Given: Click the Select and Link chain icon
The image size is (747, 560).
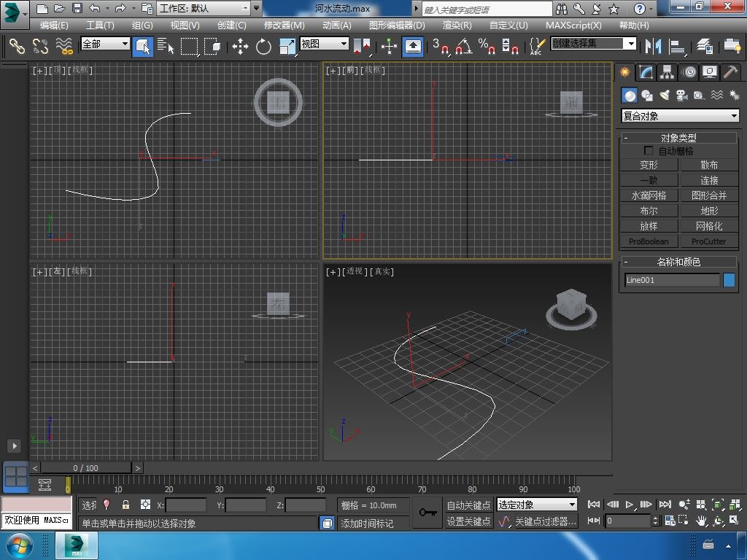Looking at the screenshot, I should click(x=17, y=46).
